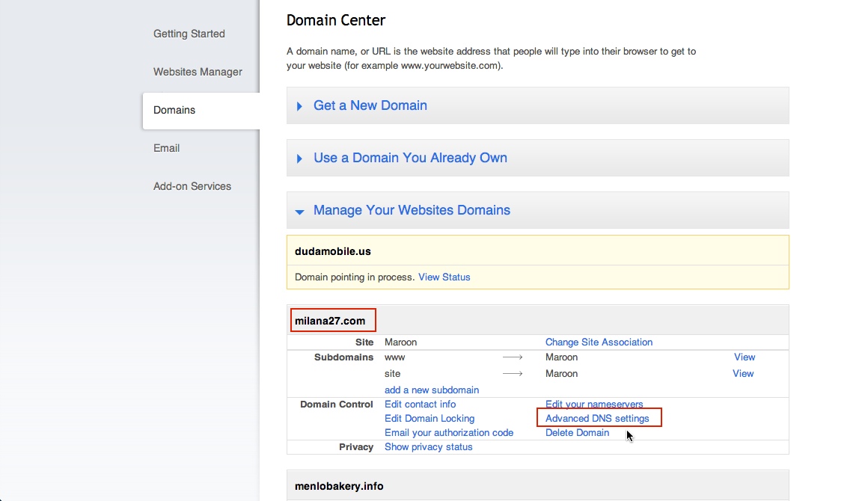Open Add-on Services in sidebar

(x=192, y=186)
